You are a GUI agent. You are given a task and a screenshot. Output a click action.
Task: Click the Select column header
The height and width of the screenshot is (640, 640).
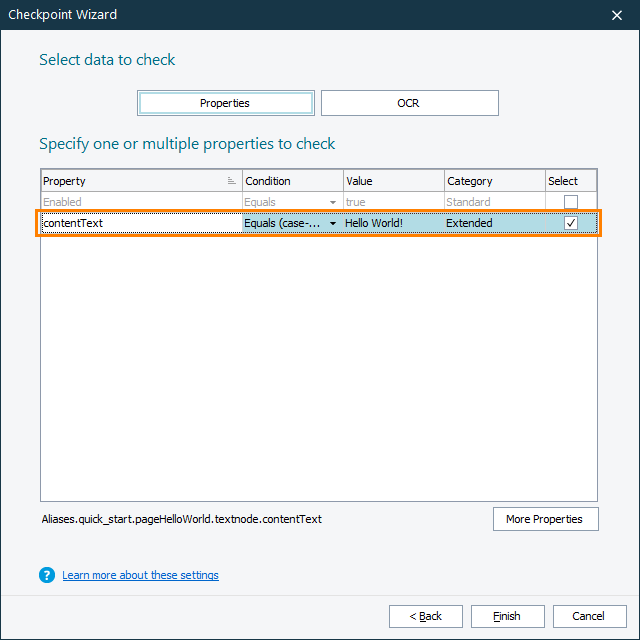click(x=571, y=181)
